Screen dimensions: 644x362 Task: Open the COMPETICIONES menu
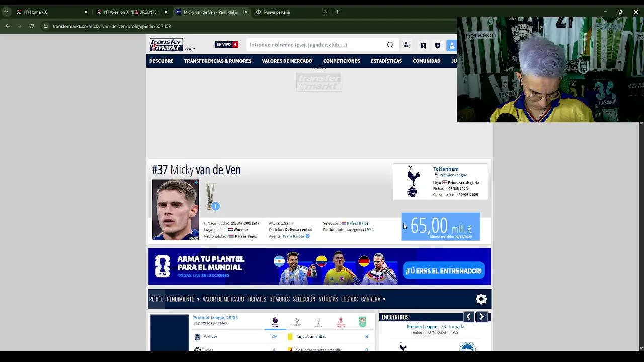[342, 61]
